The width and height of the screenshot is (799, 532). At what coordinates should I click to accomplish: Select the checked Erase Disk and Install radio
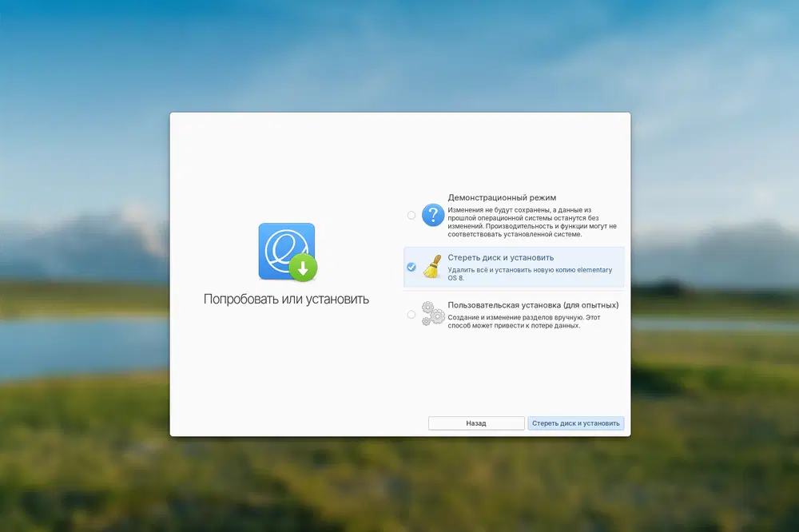pos(411,267)
